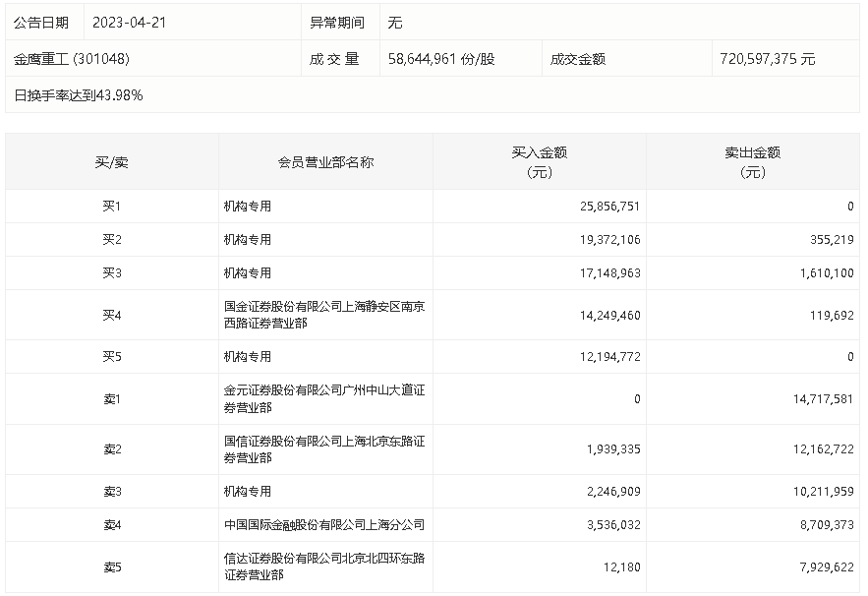This screenshot has height=596, width=868.
Task: Select buy amount 25,856,751
Action: (610, 207)
